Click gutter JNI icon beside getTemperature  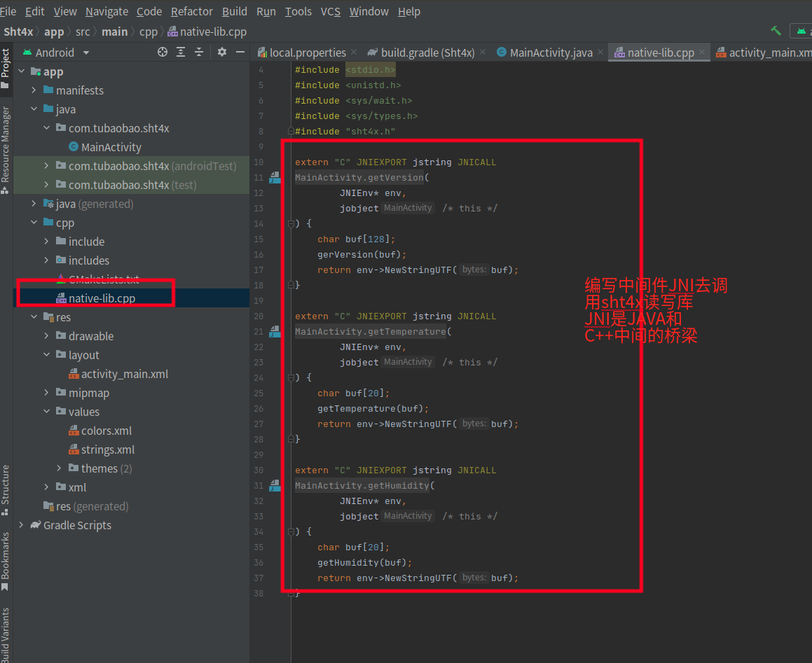pos(275,331)
